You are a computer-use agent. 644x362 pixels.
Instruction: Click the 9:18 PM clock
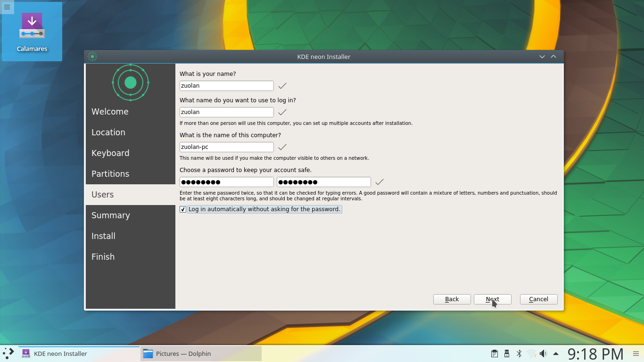(x=595, y=354)
